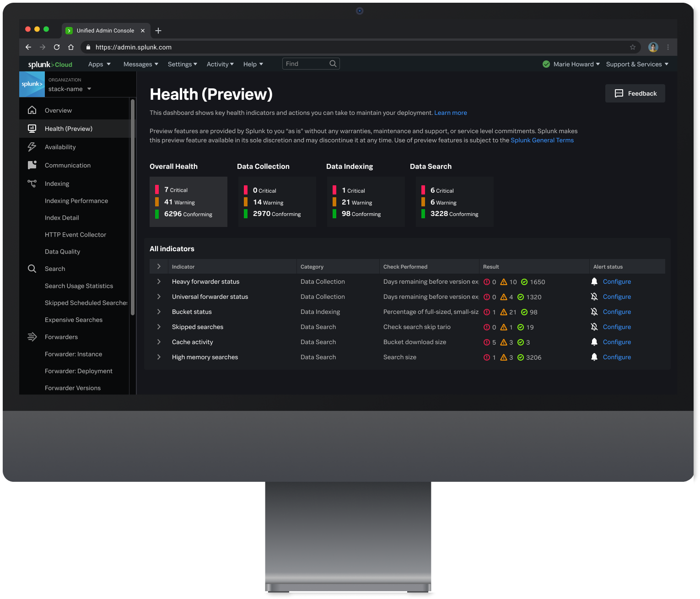Open Forwarder Versions in sidebar

73,388
